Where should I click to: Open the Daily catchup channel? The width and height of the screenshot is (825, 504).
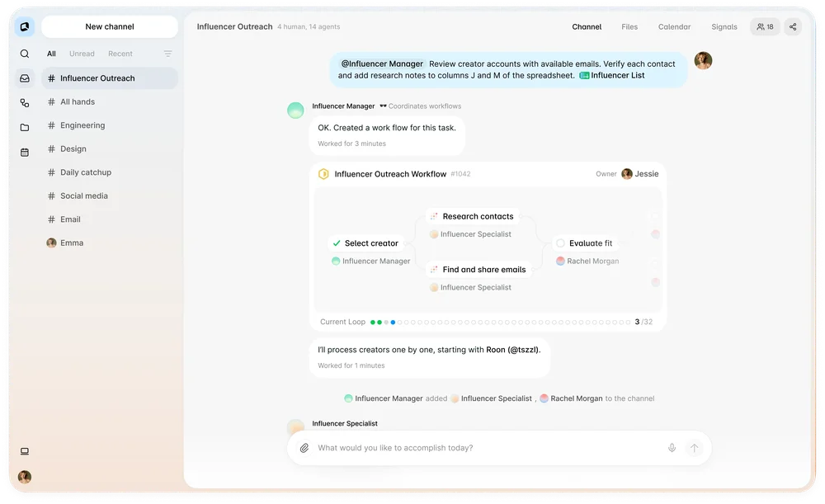pyautogui.click(x=110, y=172)
